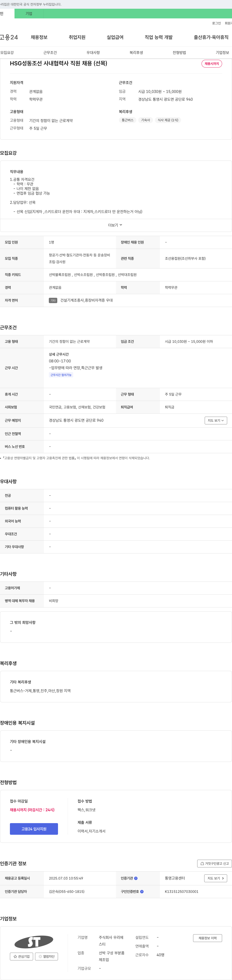Jump to the 우대사항 section tab

tap(93, 53)
